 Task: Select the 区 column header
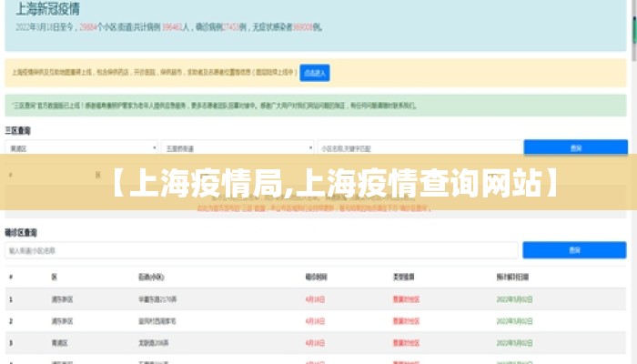(55, 276)
